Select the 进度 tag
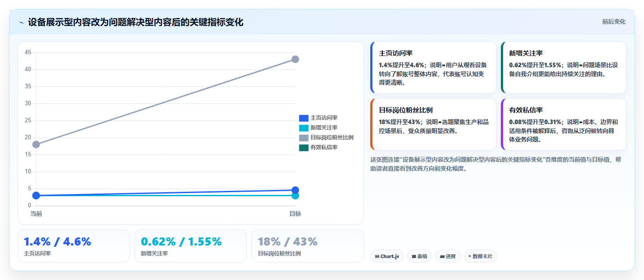This screenshot has height=280, width=644. pyautogui.click(x=447, y=256)
